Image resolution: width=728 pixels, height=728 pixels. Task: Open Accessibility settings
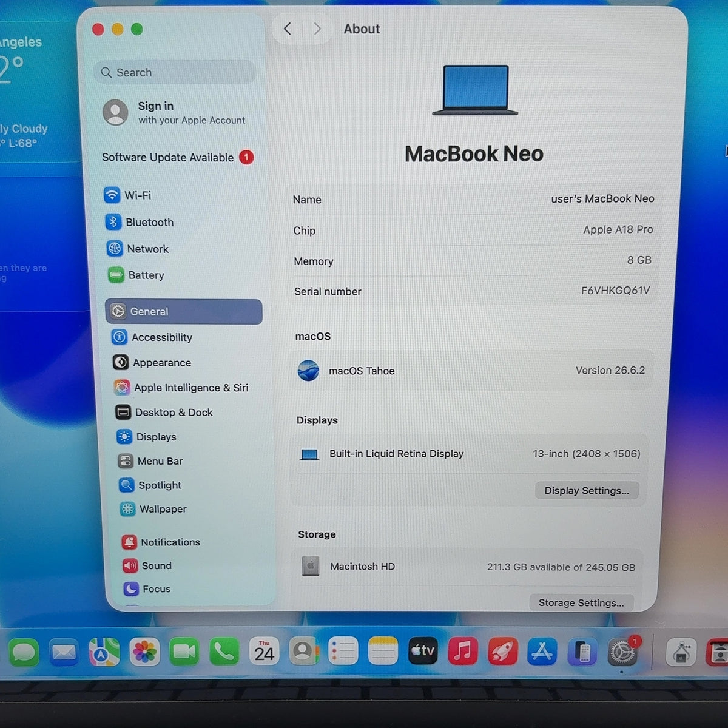pos(152,337)
